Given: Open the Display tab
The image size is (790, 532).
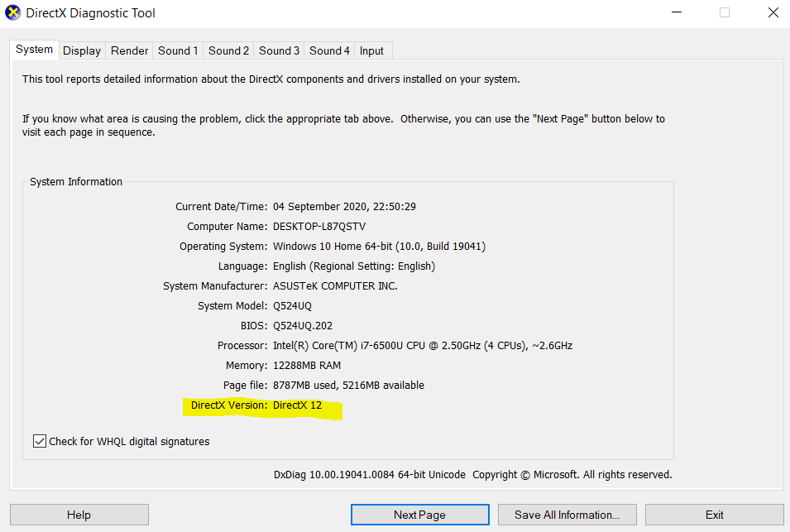Looking at the screenshot, I should click(82, 50).
